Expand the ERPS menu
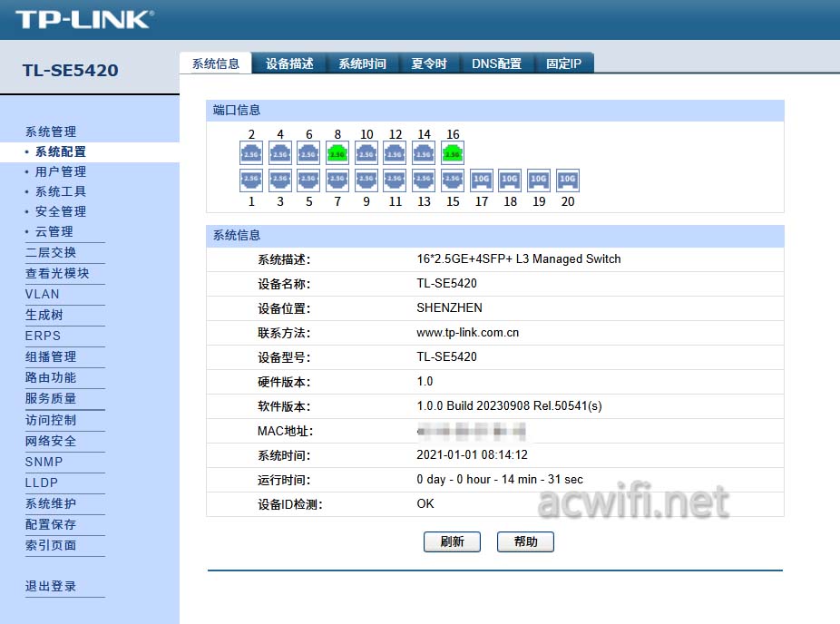The image size is (840, 624). (43, 336)
